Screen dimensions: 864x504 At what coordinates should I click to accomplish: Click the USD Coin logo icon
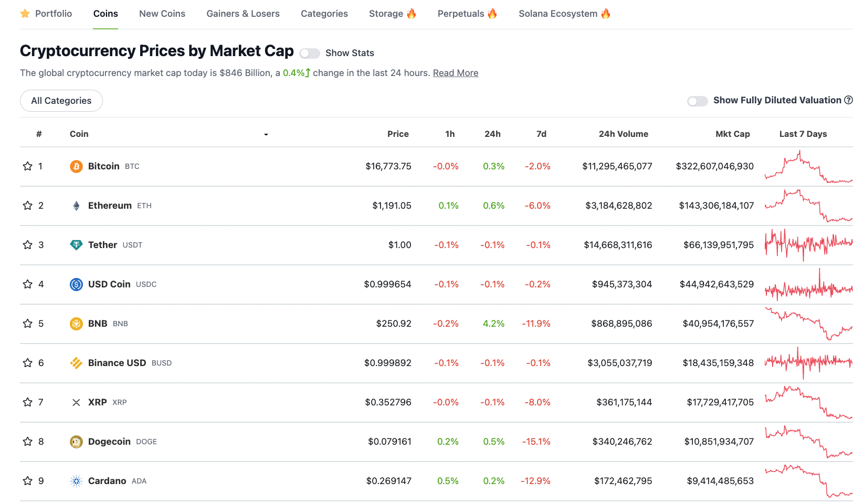coord(76,284)
